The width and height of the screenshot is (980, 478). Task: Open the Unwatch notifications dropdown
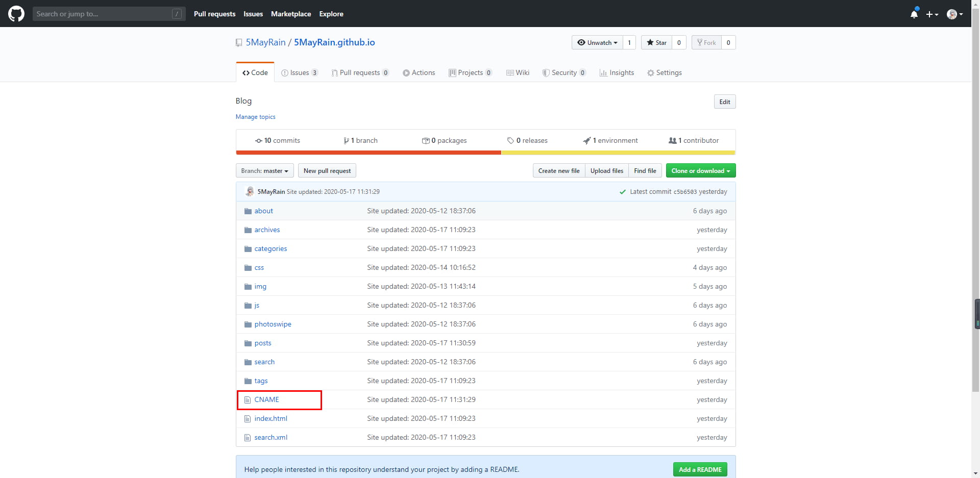[597, 43]
